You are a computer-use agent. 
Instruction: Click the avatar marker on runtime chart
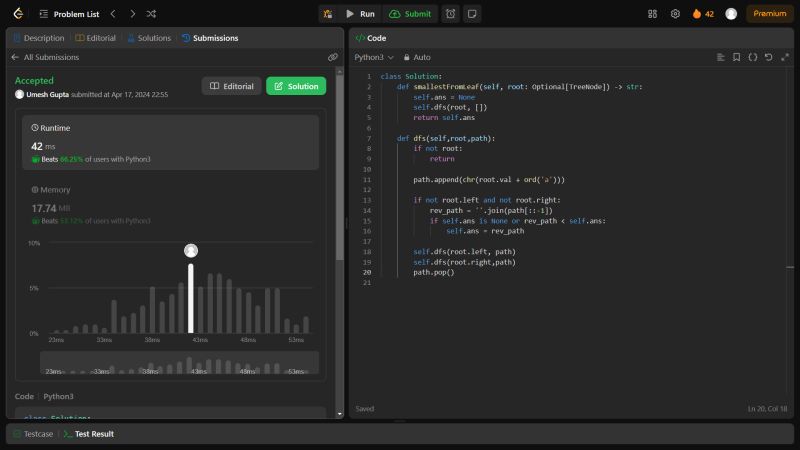(191, 251)
